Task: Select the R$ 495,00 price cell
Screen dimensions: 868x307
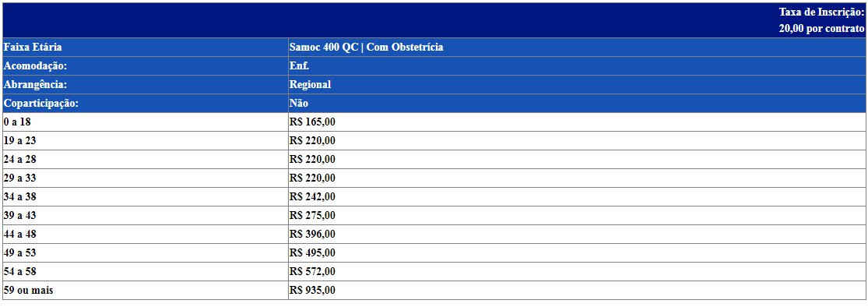Action: tap(577, 253)
